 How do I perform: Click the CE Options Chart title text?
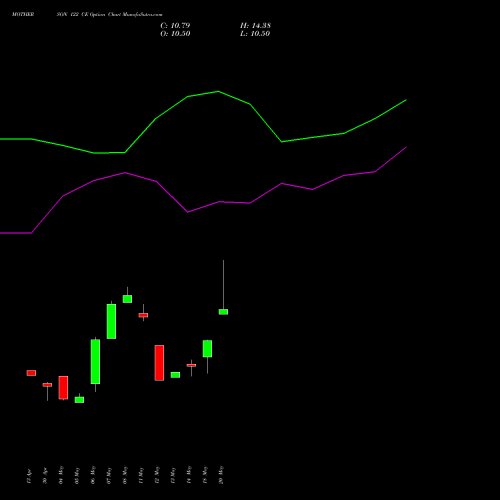(101, 15)
